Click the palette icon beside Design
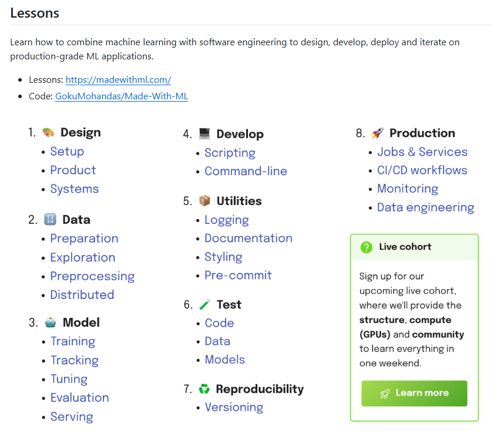This screenshot has height=446, width=504. [49, 132]
